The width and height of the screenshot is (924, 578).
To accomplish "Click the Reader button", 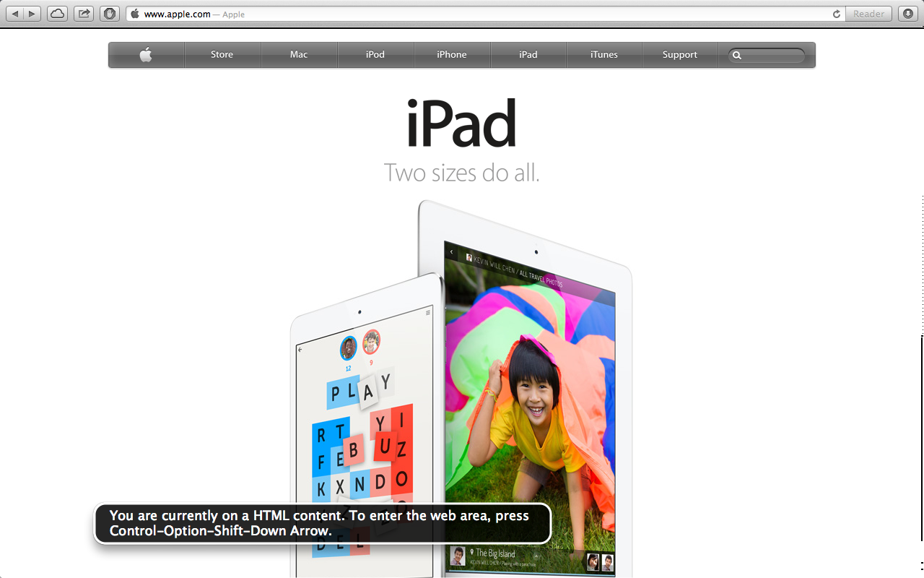I will coord(868,14).
